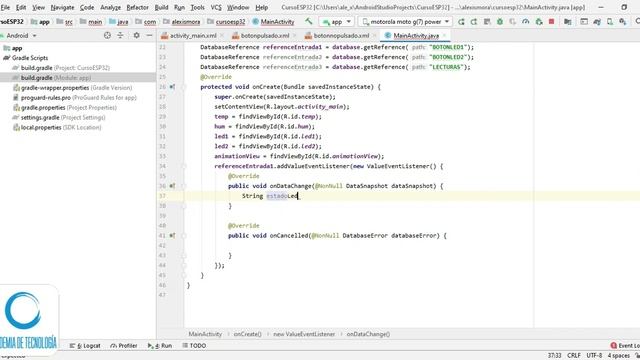This screenshot has height=360, width=640.
Task: Click the src breadcrumb in navigation bar
Action: point(65,22)
